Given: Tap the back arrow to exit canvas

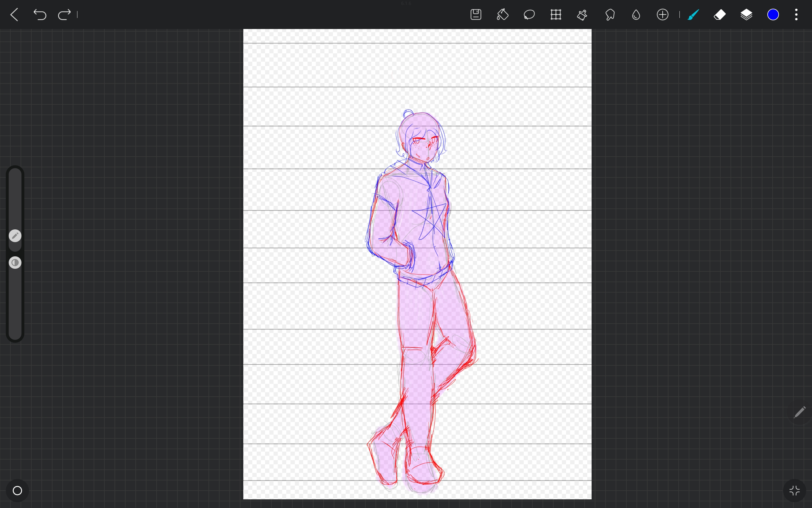Looking at the screenshot, I should click(14, 15).
